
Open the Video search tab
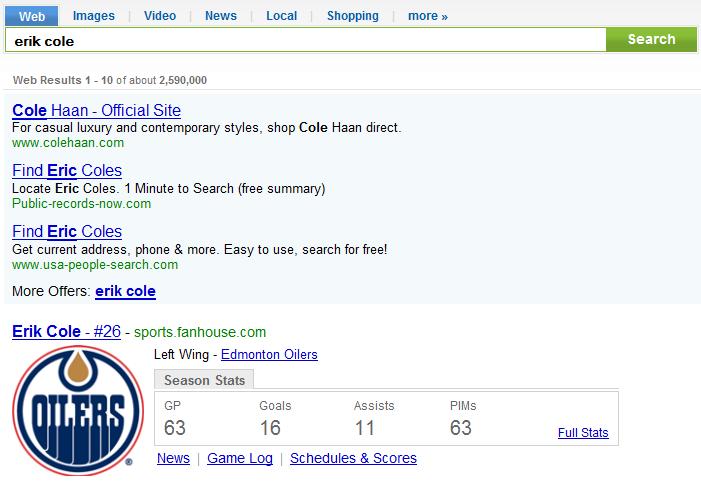[160, 16]
